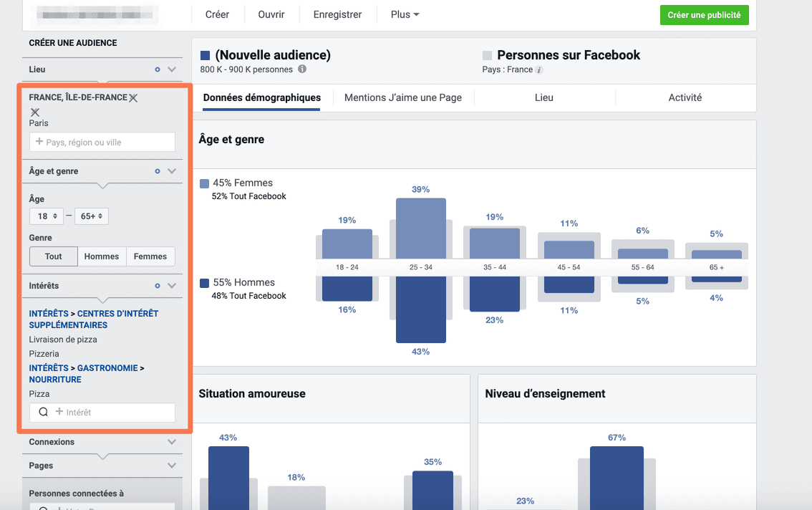Click the Pays, région ou ville field
This screenshot has width=812, height=510.
pyautogui.click(x=102, y=143)
